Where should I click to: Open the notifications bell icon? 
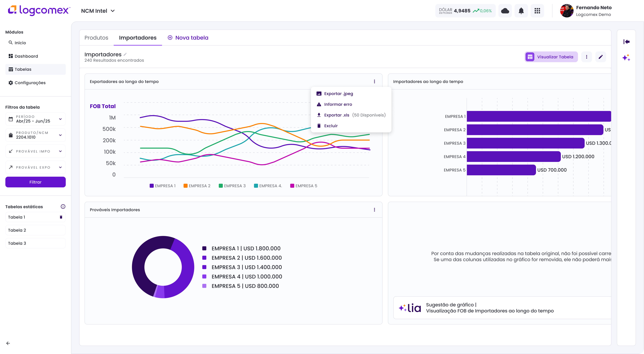point(521,11)
